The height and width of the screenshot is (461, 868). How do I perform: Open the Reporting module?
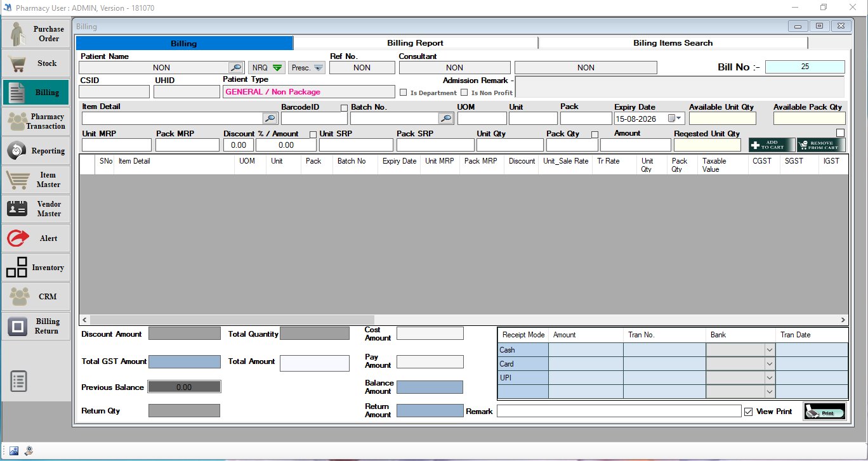click(36, 151)
